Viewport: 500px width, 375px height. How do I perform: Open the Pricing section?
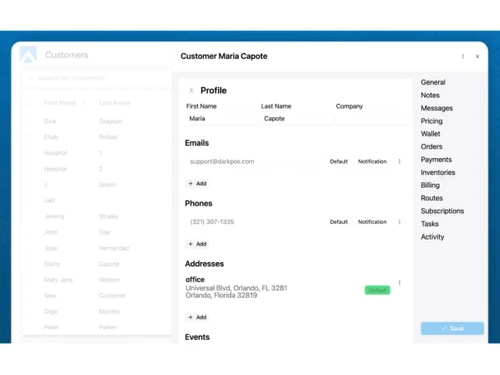(x=431, y=121)
